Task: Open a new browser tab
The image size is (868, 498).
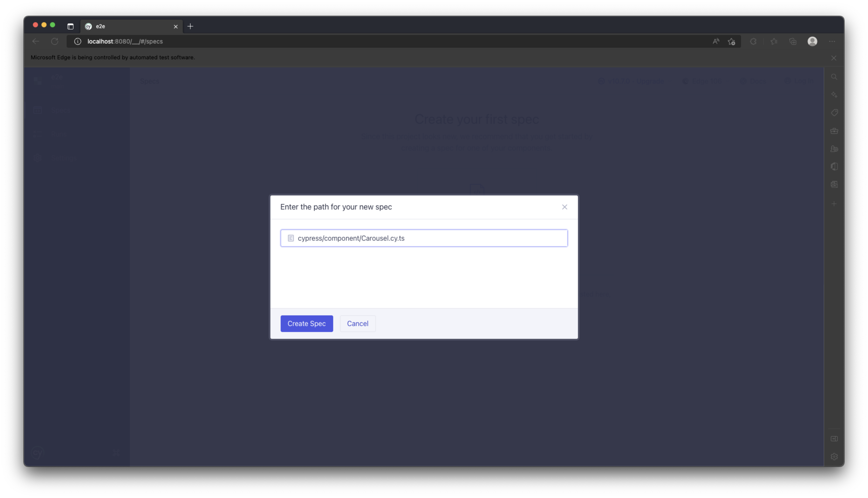Action: click(x=190, y=26)
